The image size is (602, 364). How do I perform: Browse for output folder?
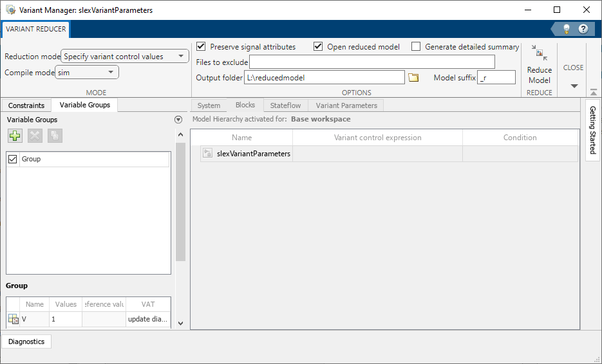click(x=414, y=78)
